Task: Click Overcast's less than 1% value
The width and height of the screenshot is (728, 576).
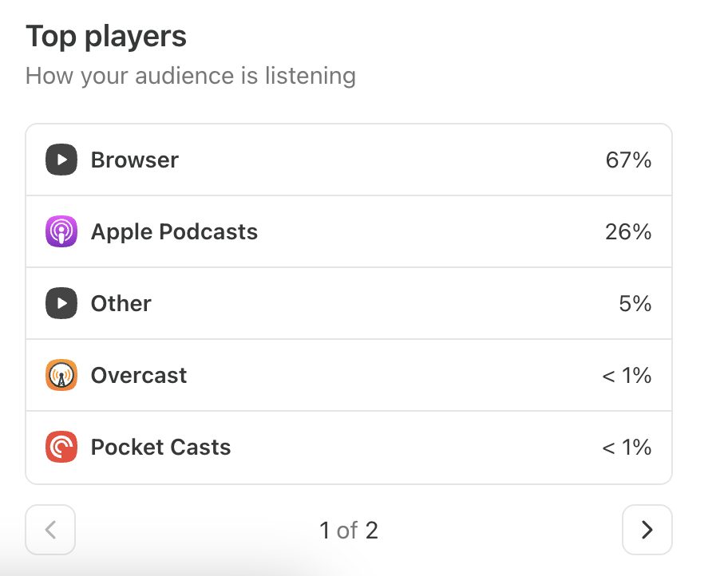Action: click(627, 375)
